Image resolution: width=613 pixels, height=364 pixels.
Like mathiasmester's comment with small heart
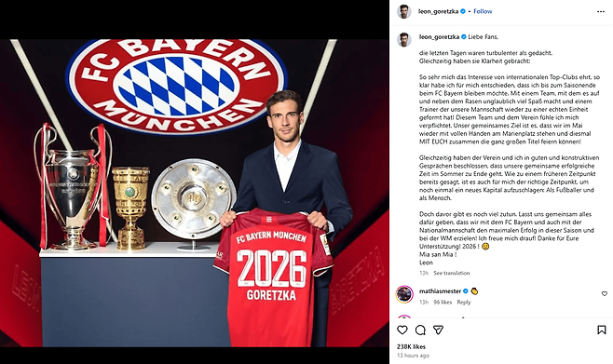tap(605, 293)
